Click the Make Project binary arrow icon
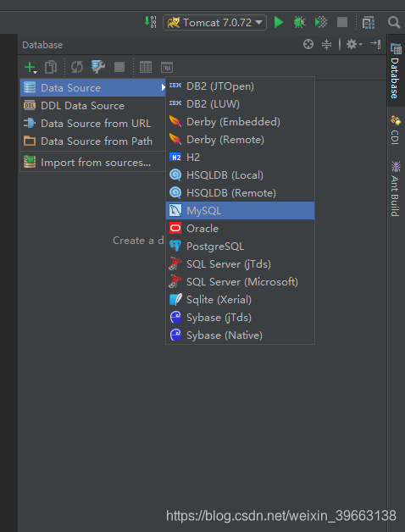 click(x=150, y=22)
